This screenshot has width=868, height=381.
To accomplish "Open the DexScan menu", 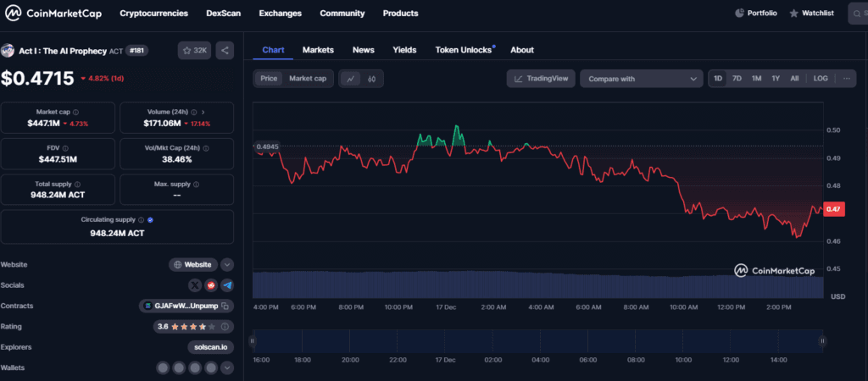I will click(x=224, y=14).
